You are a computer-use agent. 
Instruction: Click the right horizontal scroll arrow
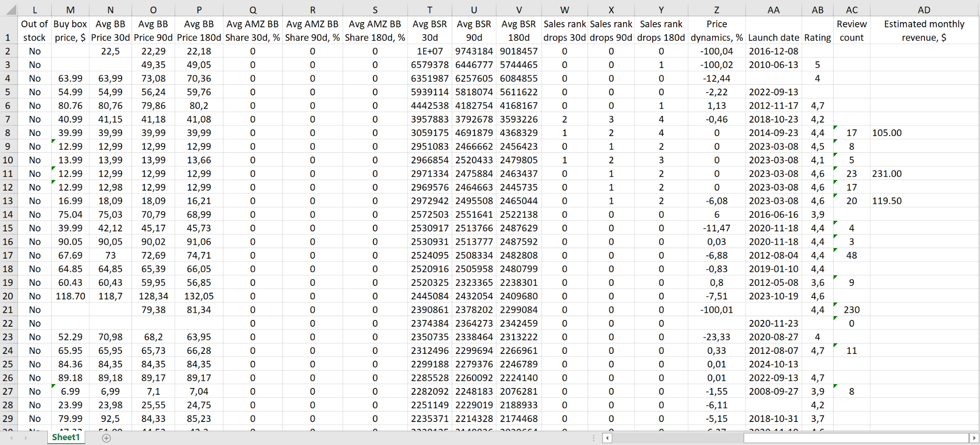[x=975, y=437]
